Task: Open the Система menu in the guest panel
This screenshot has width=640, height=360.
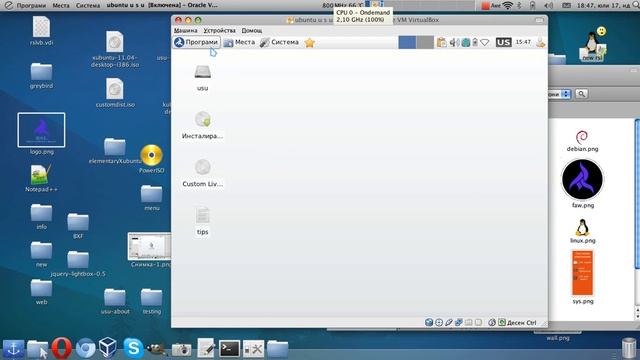Action: pos(280,42)
